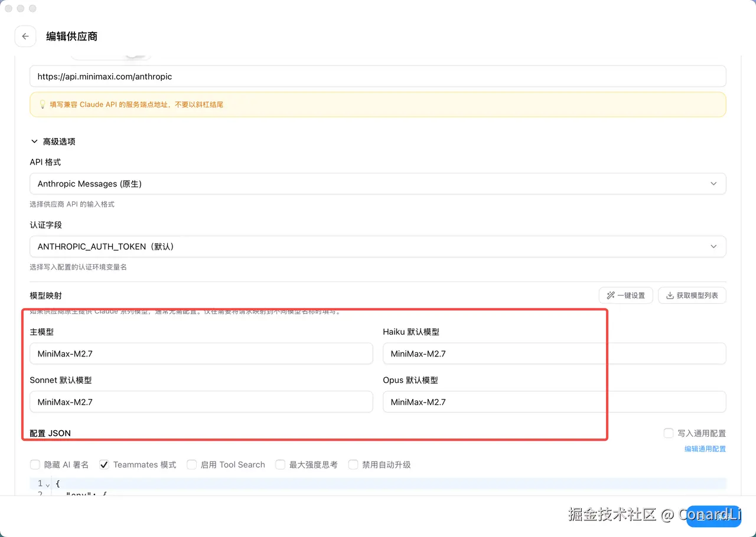Uncheck the Teammates 模式 checkbox
Viewport: 756px width, 537px height.
pos(104,465)
